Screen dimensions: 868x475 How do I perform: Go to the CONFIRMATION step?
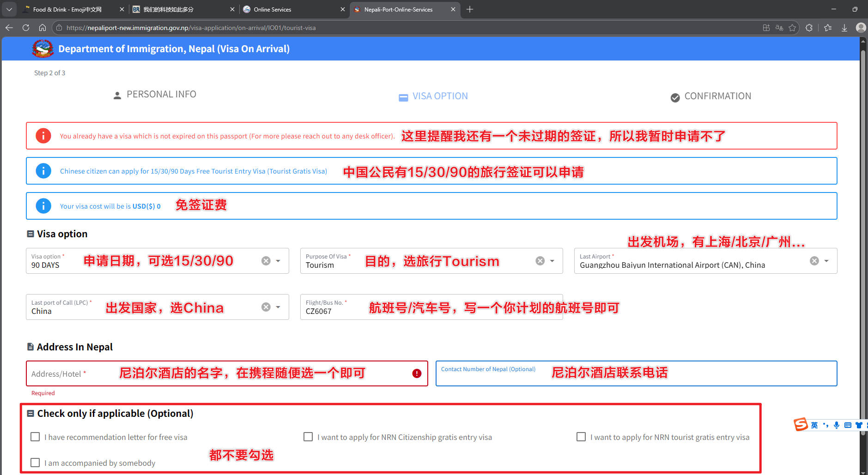click(x=710, y=96)
